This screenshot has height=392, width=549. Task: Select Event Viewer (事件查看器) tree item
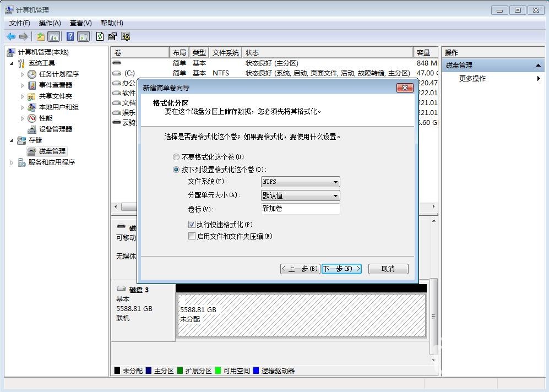[x=55, y=85]
